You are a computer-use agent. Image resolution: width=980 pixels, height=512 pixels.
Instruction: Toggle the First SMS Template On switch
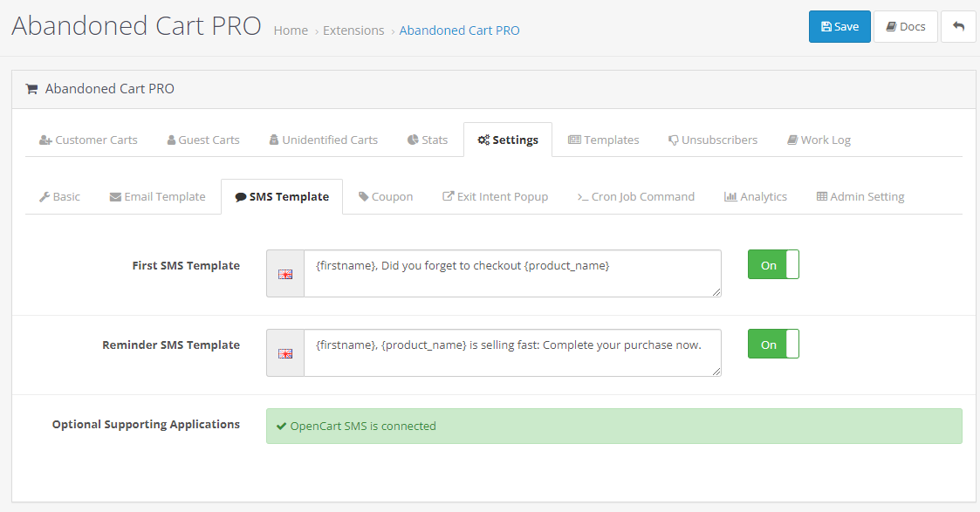pos(773,265)
